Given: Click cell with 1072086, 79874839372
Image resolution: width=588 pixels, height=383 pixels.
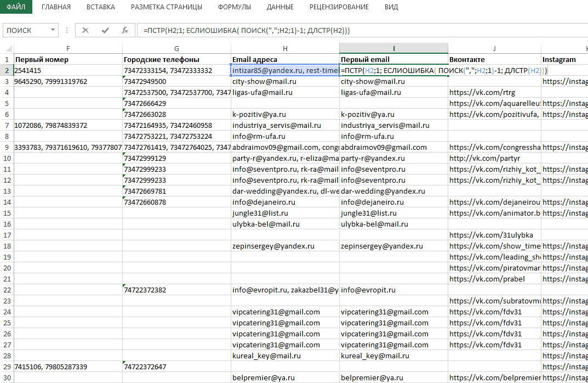Looking at the screenshot, I should (68, 126).
